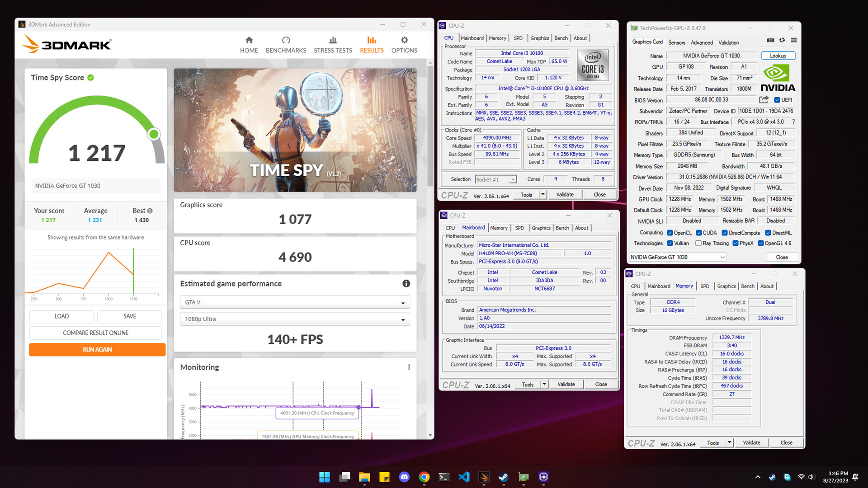Click Close button at bottom of GPU-Z

click(x=782, y=257)
